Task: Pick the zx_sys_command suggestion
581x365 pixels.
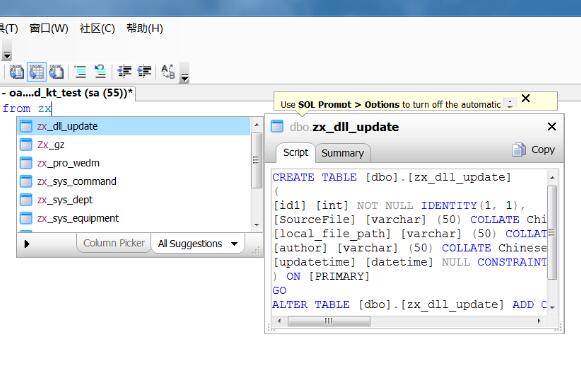Action: [x=134, y=182]
